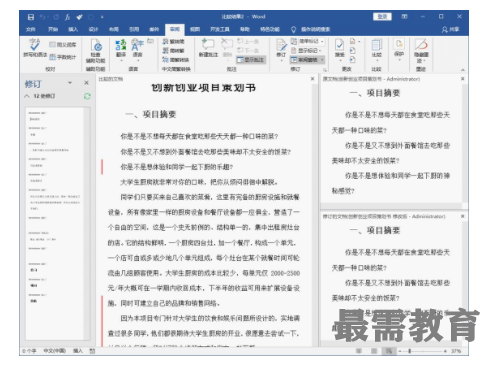The width and height of the screenshot is (486, 365).
Task: Switch to the Home (开始) tab
Action: [x=53, y=29]
